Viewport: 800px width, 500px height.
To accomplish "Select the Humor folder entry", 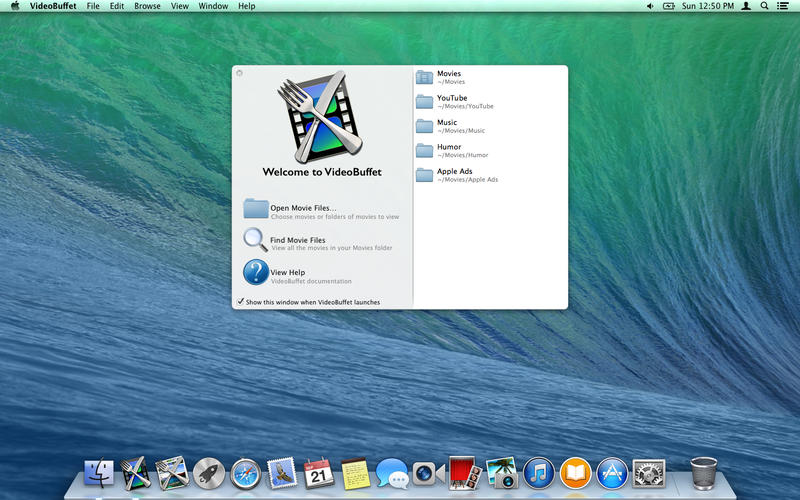I will tap(490, 151).
